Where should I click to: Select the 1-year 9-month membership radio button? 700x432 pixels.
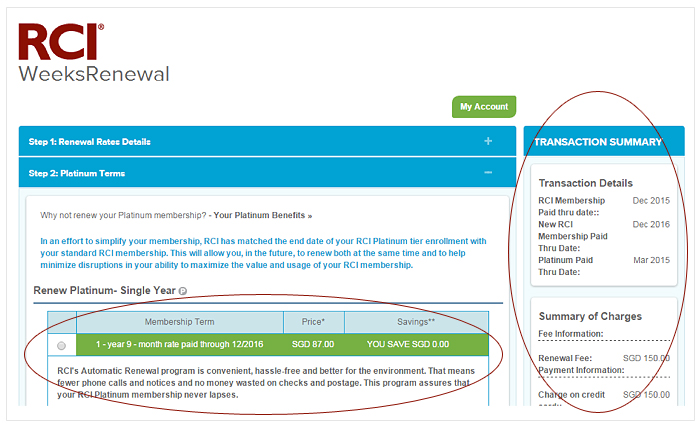click(x=62, y=345)
